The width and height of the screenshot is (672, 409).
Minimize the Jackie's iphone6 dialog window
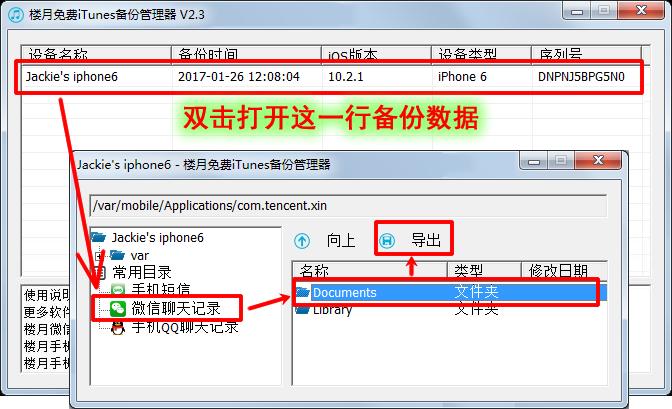[x=534, y=161]
